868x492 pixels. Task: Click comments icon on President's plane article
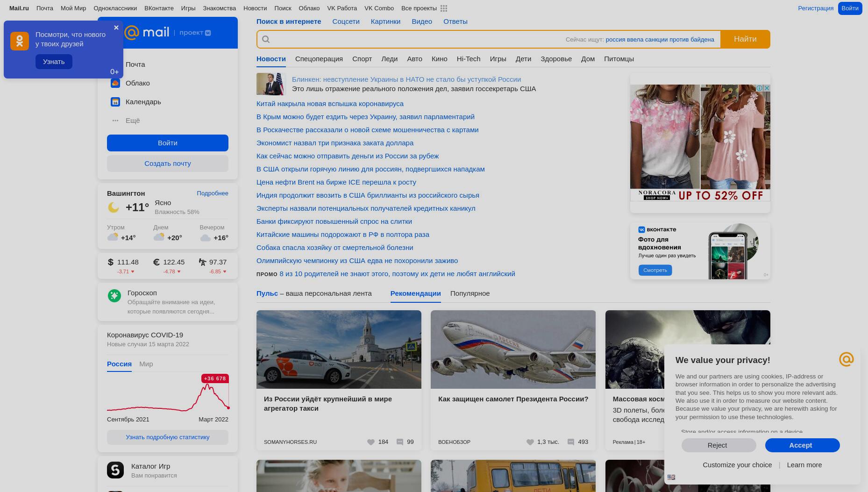coord(571,442)
